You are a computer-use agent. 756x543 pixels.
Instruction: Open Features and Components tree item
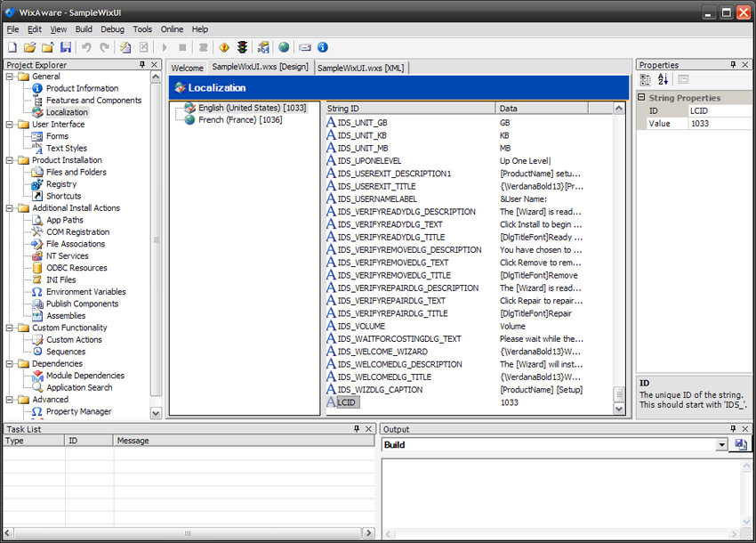(x=94, y=101)
